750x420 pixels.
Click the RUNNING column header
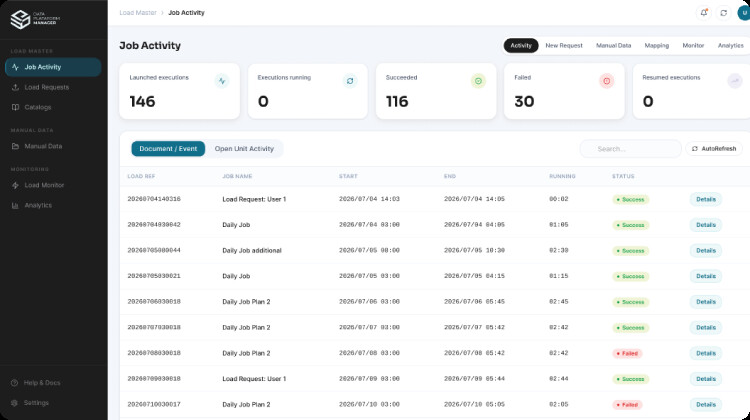click(562, 177)
